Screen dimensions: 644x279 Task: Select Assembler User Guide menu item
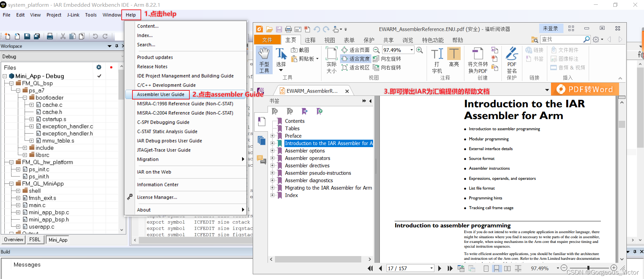coord(160,94)
